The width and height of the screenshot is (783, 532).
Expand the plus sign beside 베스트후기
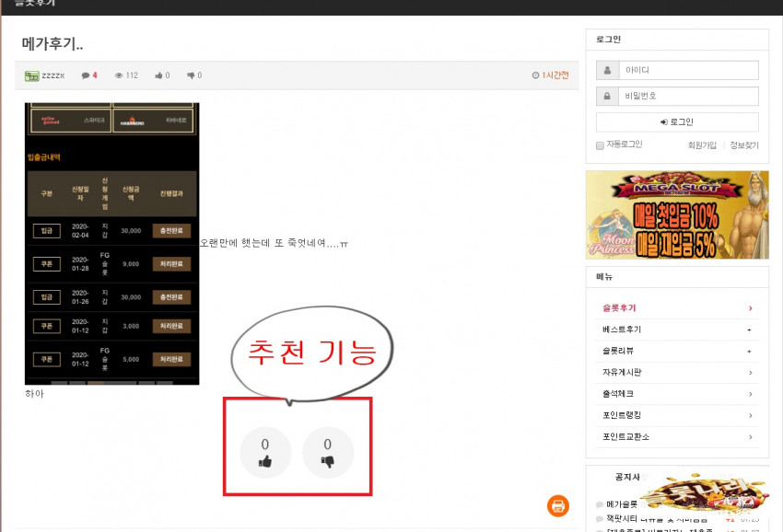749,330
